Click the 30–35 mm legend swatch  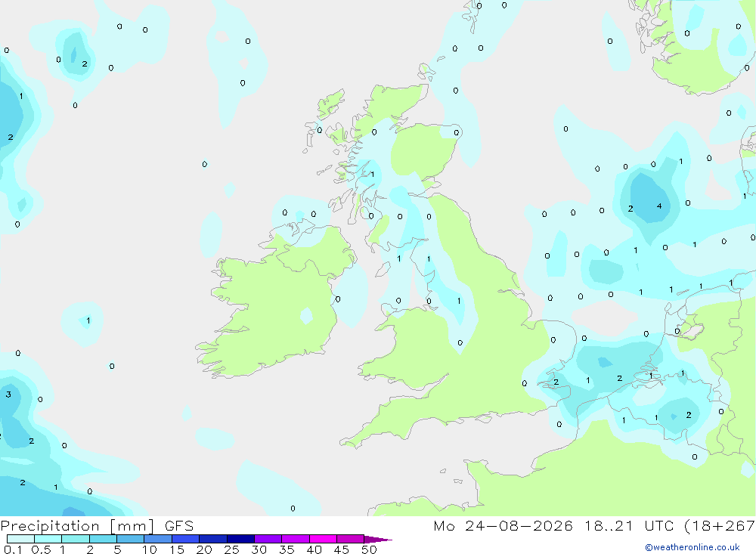[x=268, y=539]
